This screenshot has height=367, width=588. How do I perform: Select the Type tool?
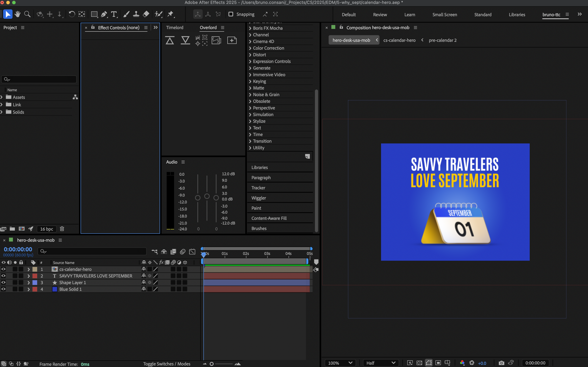114,14
